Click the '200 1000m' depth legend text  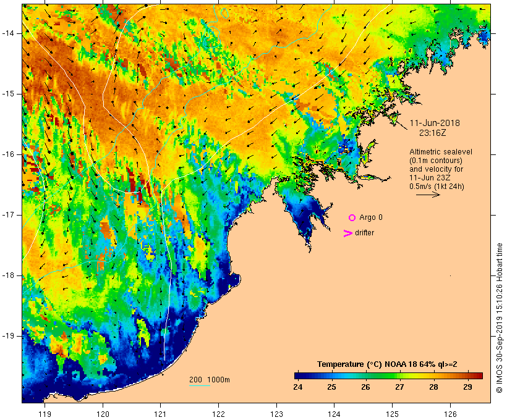[210, 380]
